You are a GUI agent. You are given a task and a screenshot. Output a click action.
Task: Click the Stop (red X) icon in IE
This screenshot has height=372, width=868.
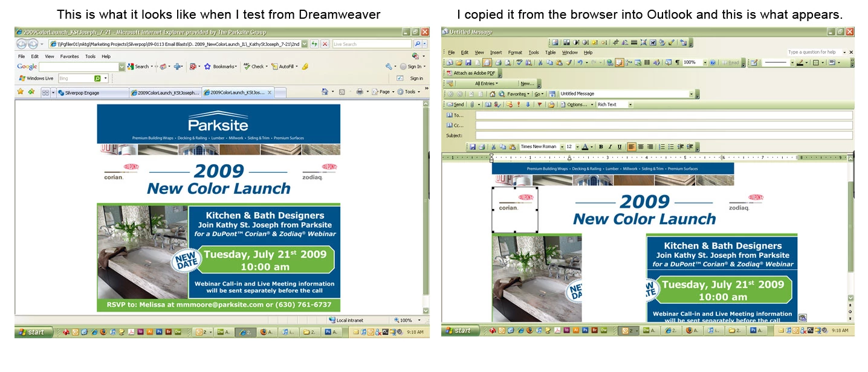pos(325,44)
